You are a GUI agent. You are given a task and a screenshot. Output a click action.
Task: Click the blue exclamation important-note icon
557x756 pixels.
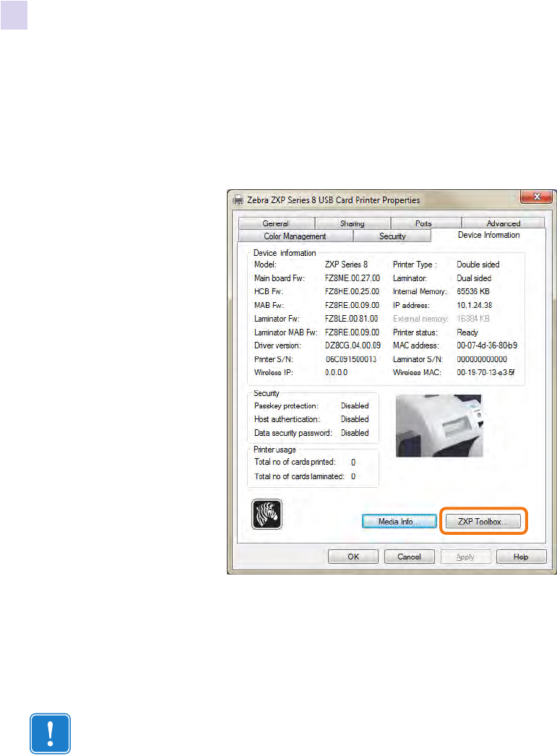coord(50,734)
